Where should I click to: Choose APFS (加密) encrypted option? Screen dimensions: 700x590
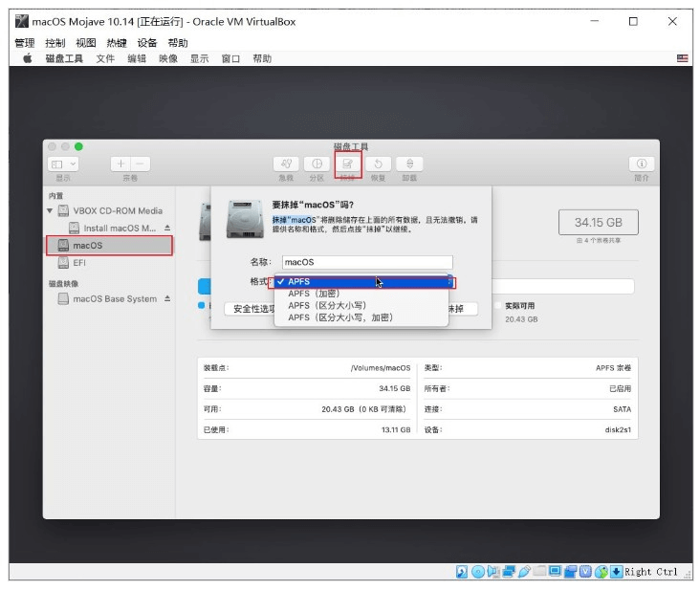tap(361, 294)
